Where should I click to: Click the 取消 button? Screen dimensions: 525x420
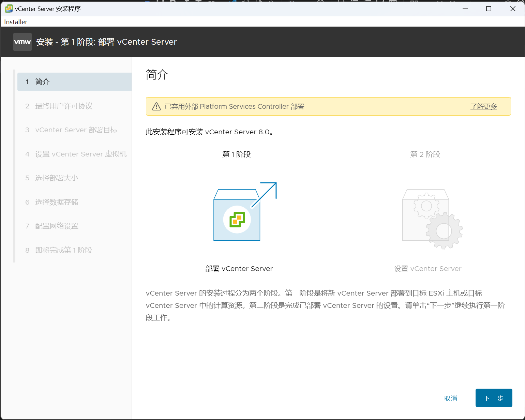click(x=451, y=398)
